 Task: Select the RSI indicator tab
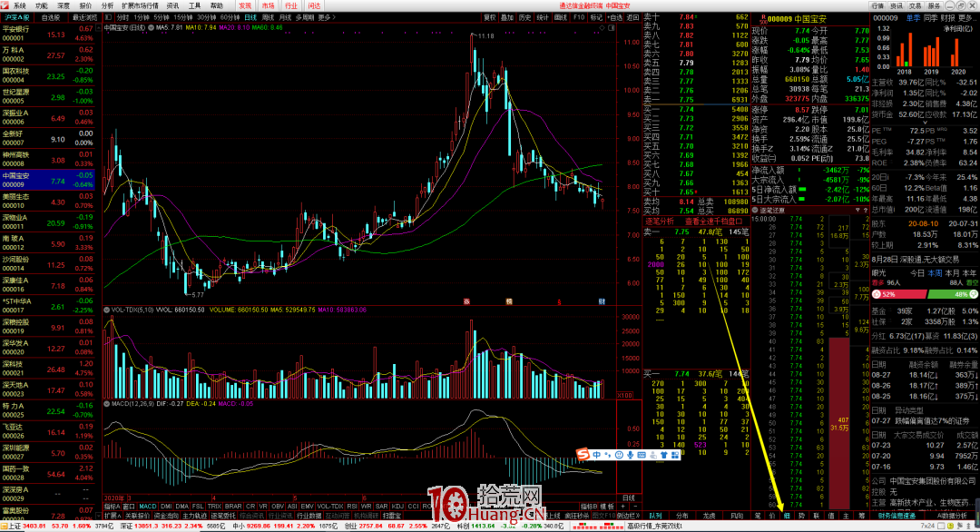pos(352,507)
